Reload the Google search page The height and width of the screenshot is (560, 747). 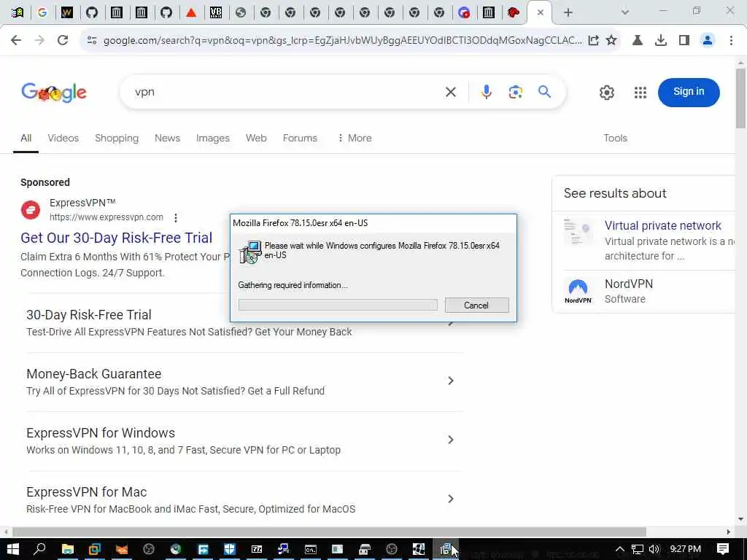pos(63,41)
